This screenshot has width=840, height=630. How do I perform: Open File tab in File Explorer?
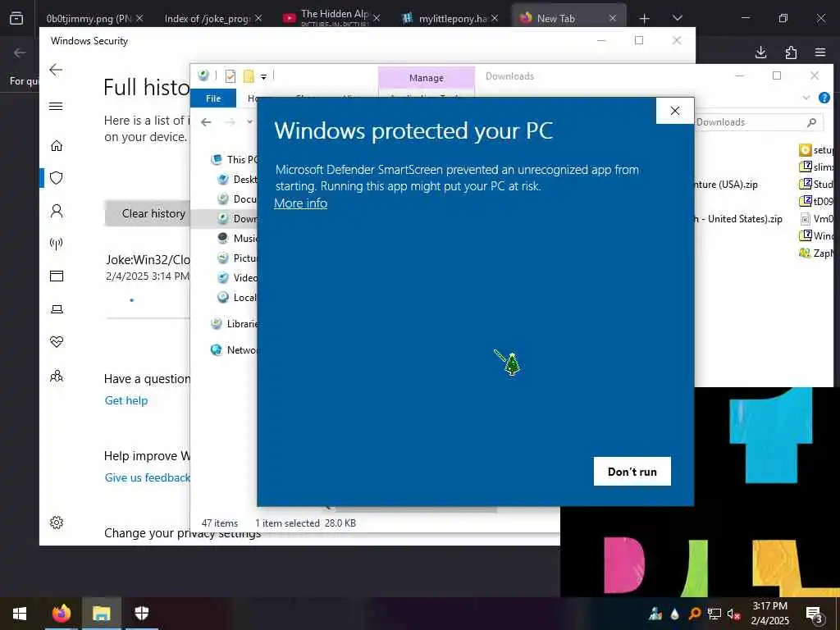point(213,98)
